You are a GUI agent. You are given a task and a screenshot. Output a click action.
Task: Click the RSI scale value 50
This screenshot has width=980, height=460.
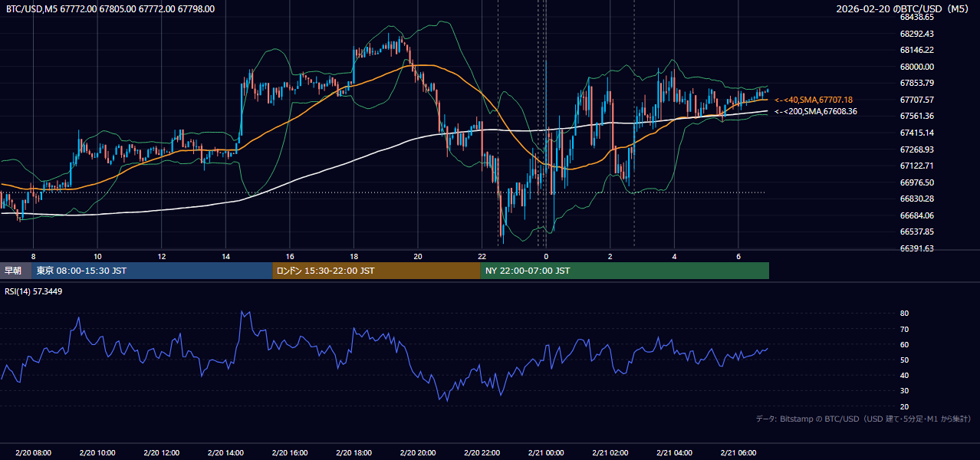click(x=904, y=360)
